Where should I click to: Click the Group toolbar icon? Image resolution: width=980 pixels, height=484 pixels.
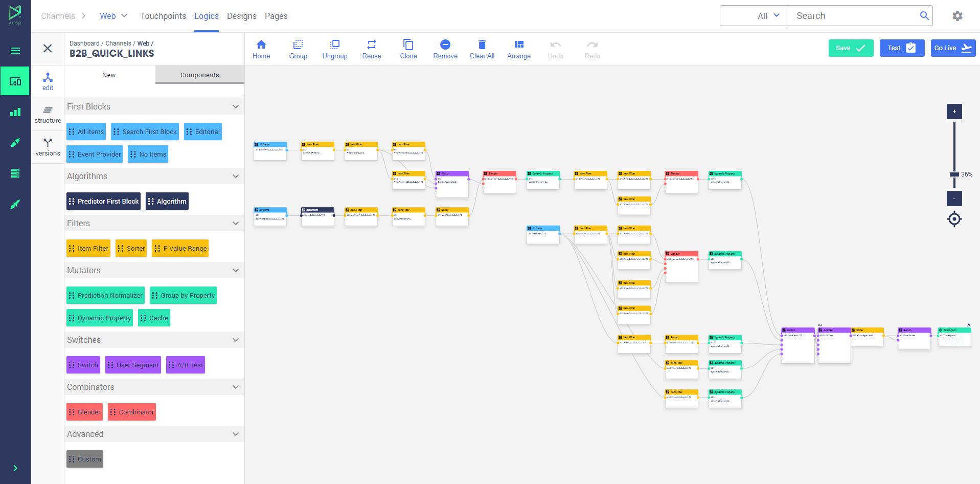point(298,45)
